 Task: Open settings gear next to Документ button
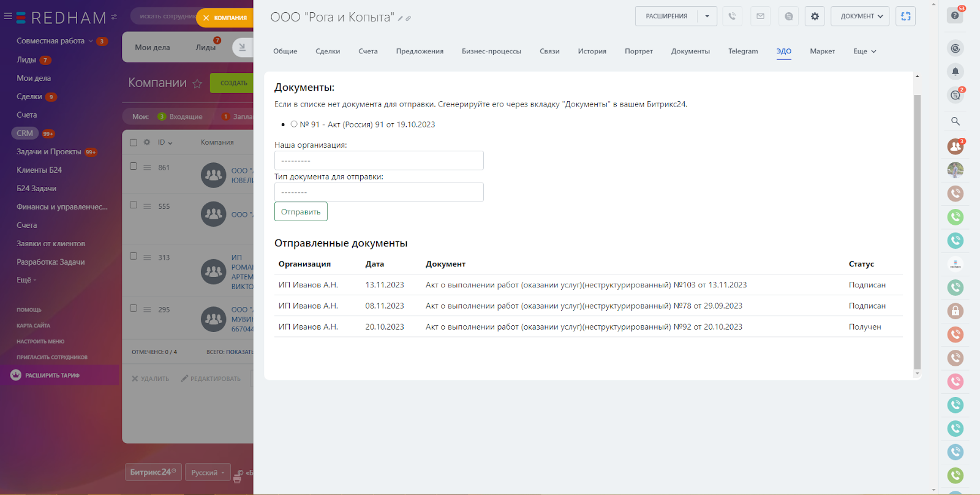(x=815, y=17)
